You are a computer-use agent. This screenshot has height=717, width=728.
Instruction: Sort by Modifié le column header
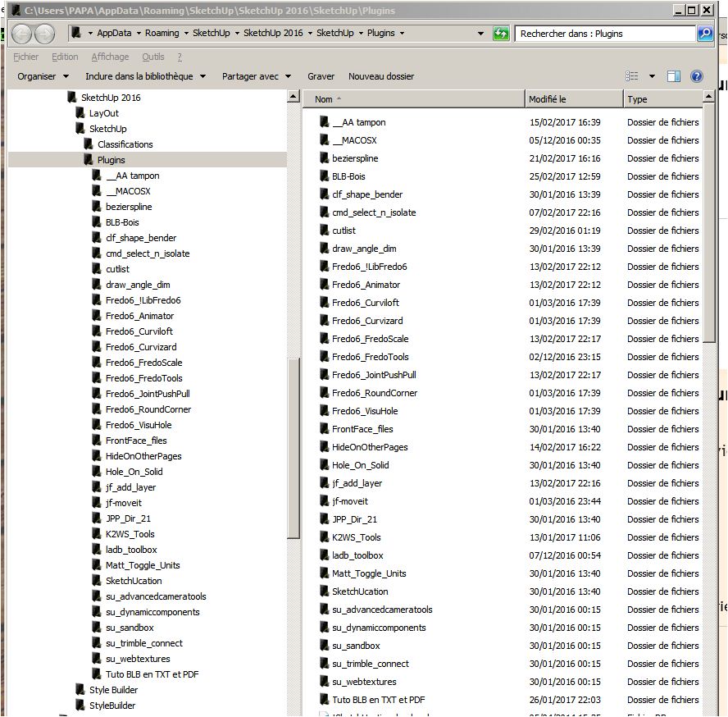pos(574,99)
